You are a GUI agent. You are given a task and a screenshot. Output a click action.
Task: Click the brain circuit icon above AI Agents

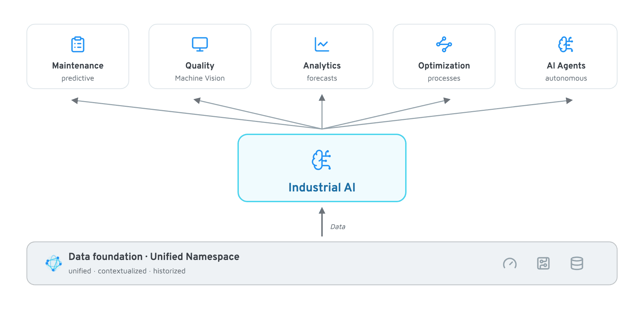tap(566, 44)
